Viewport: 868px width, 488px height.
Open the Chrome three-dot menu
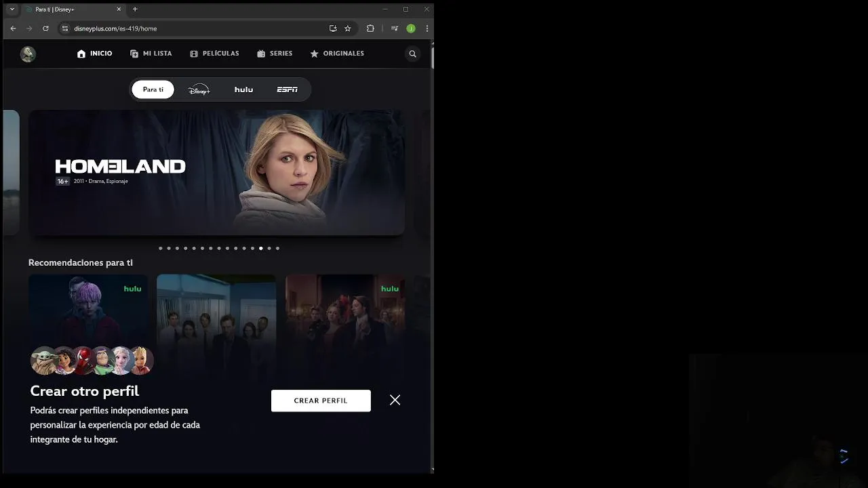[x=427, y=28]
